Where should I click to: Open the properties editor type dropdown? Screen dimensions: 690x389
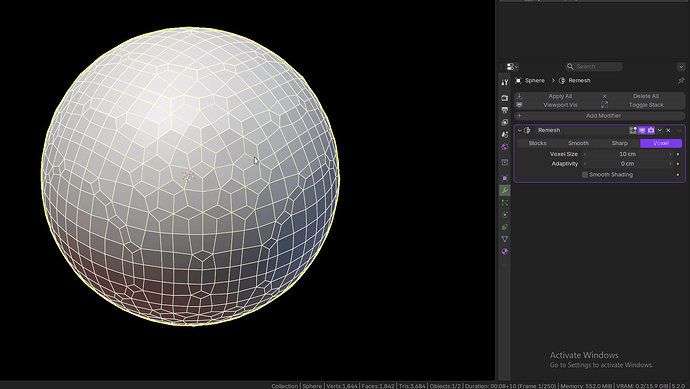coord(512,67)
